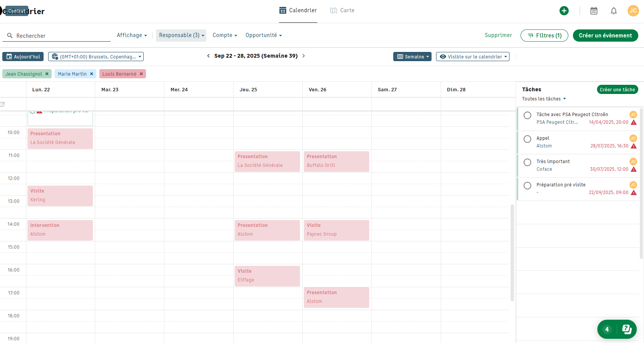Switch to the Carte tab

(342, 10)
